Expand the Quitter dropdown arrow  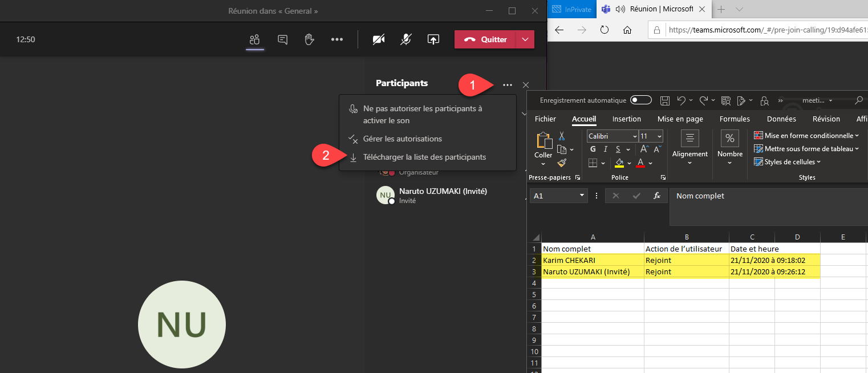click(525, 39)
